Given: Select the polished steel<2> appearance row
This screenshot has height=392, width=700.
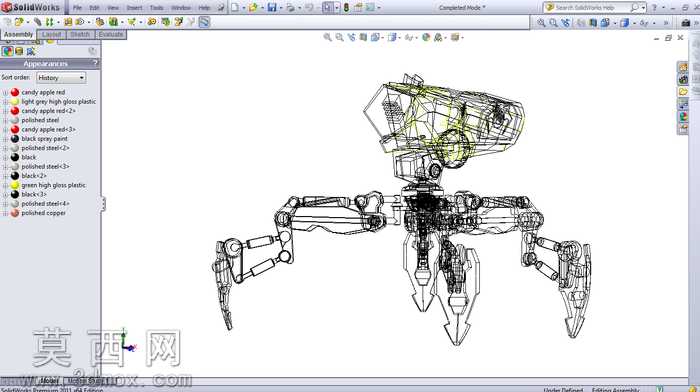Looking at the screenshot, I should click(45, 148).
